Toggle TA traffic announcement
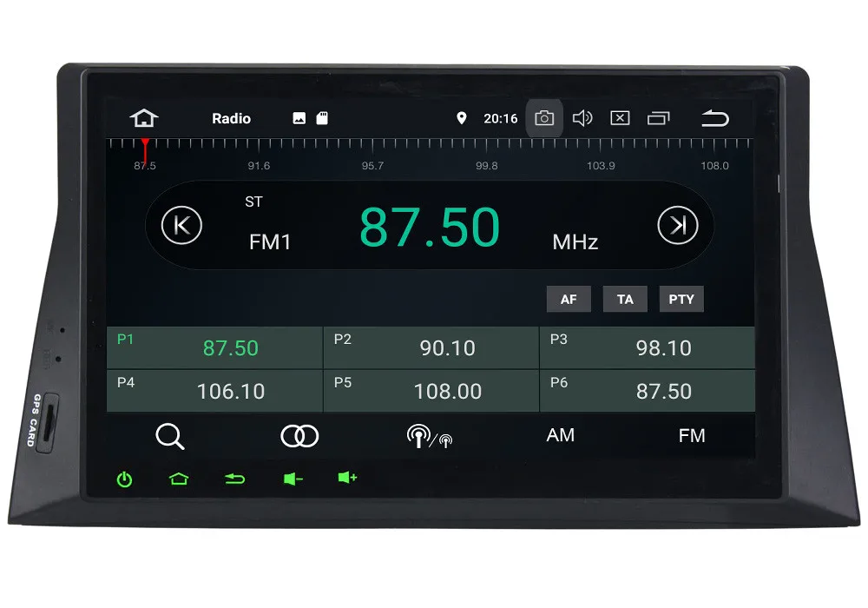 click(x=625, y=299)
